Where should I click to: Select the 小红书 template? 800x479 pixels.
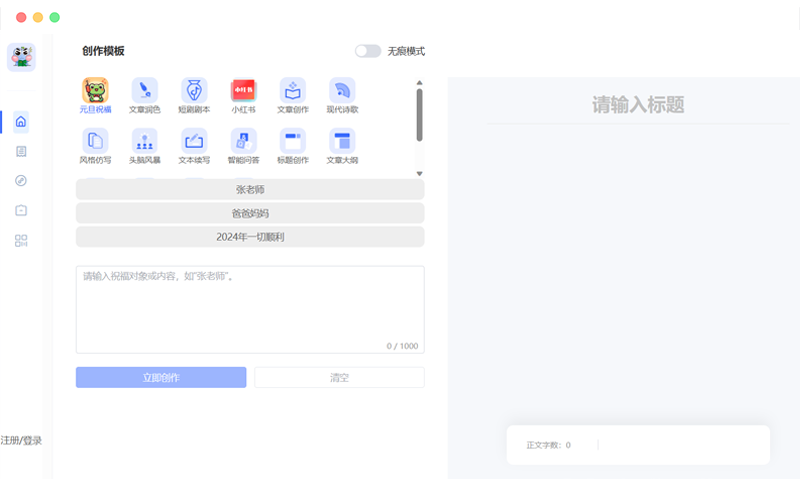point(243,91)
